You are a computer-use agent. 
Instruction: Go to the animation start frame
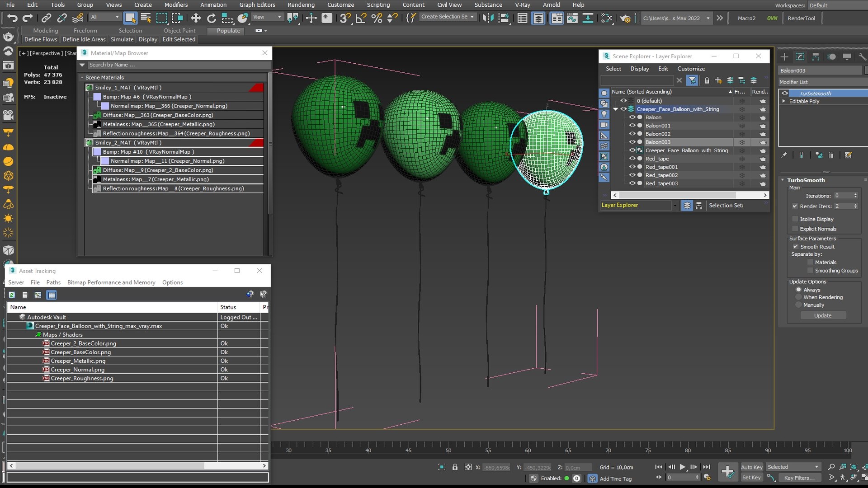click(x=659, y=467)
